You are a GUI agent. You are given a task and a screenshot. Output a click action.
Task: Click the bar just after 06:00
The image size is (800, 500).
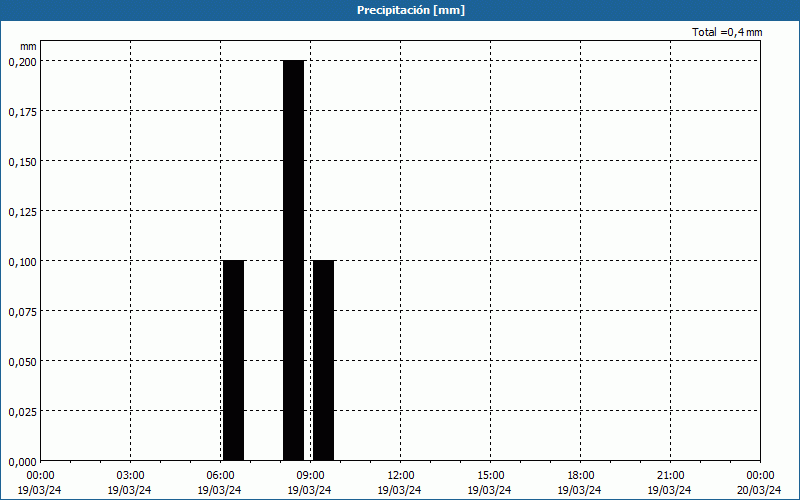pyautogui.click(x=234, y=360)
